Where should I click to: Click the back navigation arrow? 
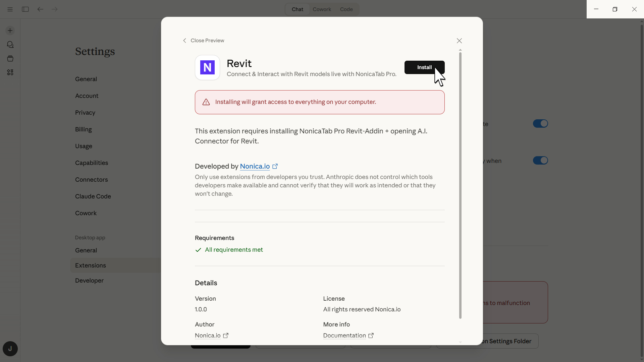tap(40, 9)
